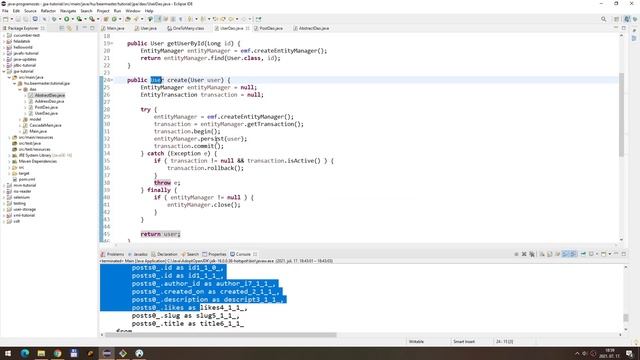Open the Refactor menu
Viewport: 640px width, 360px height.
click(x=48, y=11)
